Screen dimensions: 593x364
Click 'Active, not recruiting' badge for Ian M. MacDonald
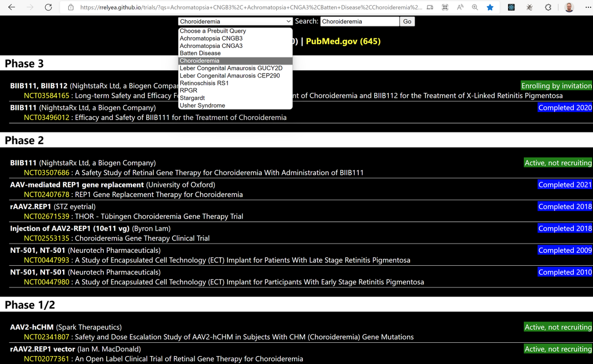tap(558, 349)
